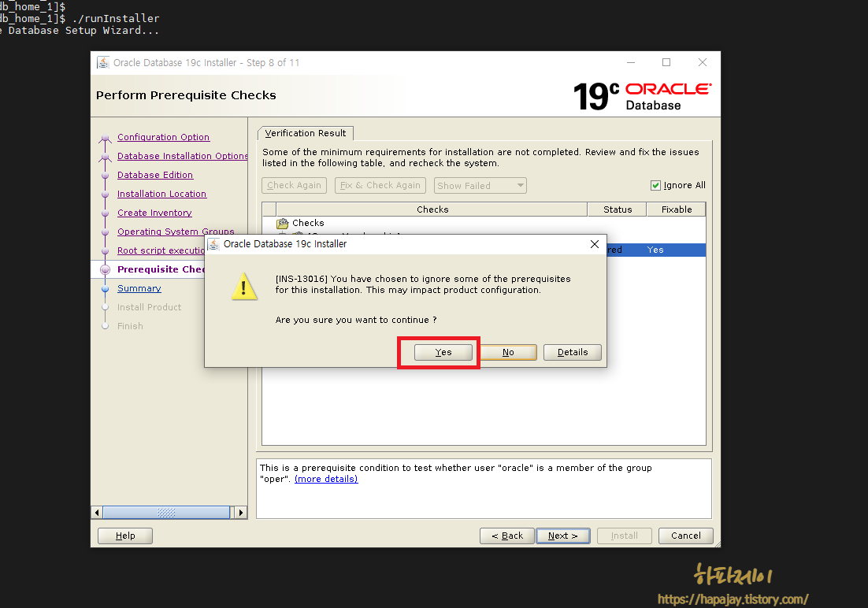The image size is (868, 608).
Task: Click the Checks folder icon in table
Action: [282, 223]
